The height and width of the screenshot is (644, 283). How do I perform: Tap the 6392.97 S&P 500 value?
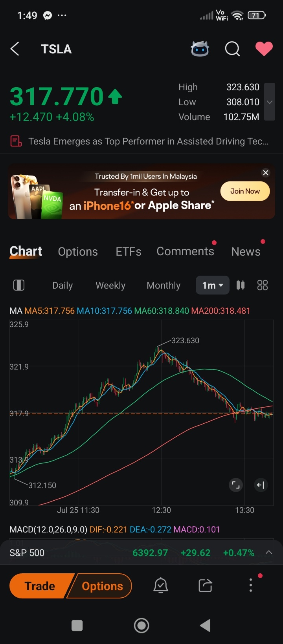click(150, 553)
